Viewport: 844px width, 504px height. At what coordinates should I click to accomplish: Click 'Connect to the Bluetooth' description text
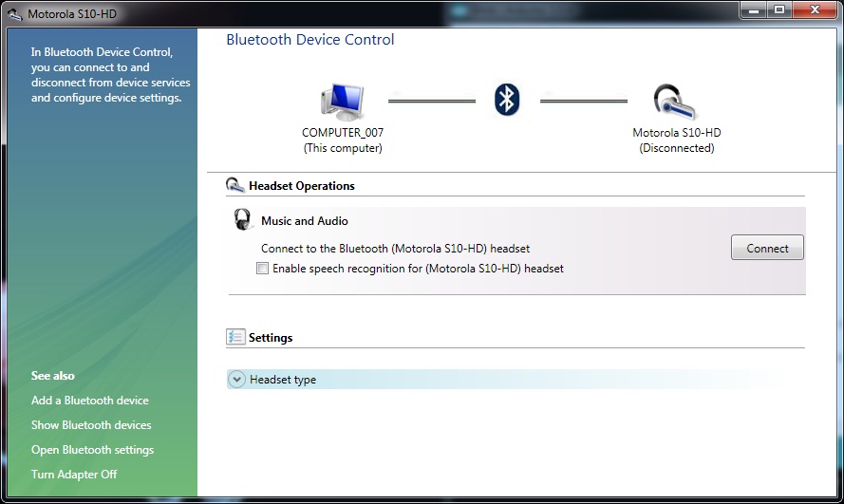pyautogui.click(x=395, y=249)
